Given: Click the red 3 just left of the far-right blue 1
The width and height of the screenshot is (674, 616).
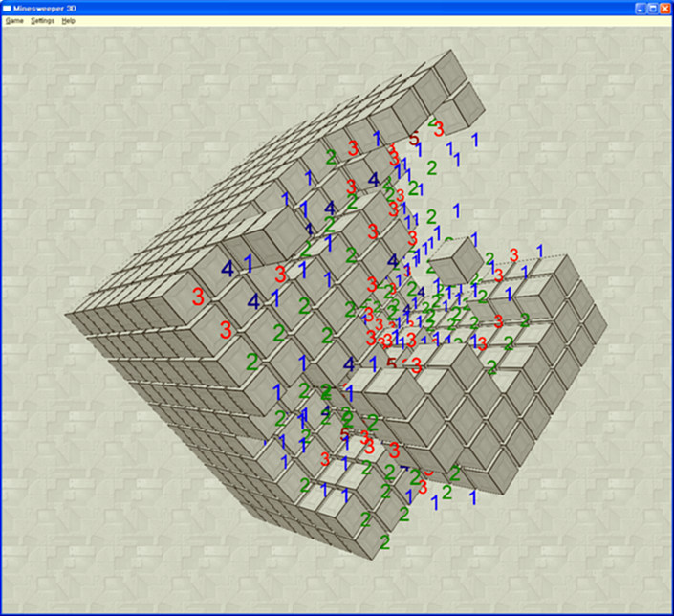Looking at the screenshot, I should point(513,255).
